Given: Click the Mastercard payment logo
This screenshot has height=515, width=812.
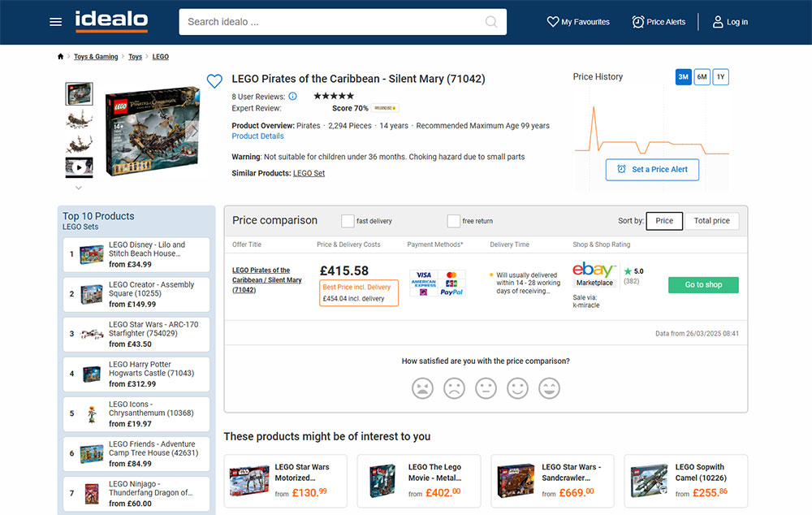Looking at the screenshot, I should click(x=451, y=275).
